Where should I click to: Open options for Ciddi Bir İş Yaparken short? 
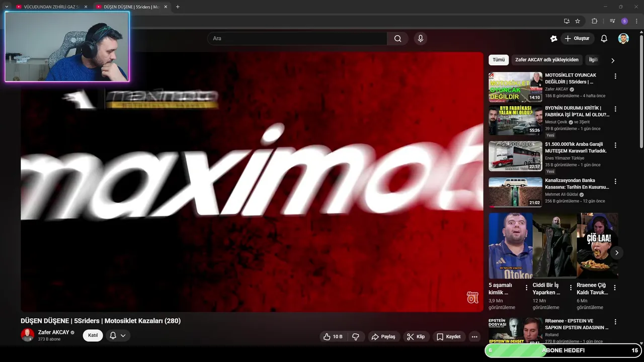click(x=571, y=288)
